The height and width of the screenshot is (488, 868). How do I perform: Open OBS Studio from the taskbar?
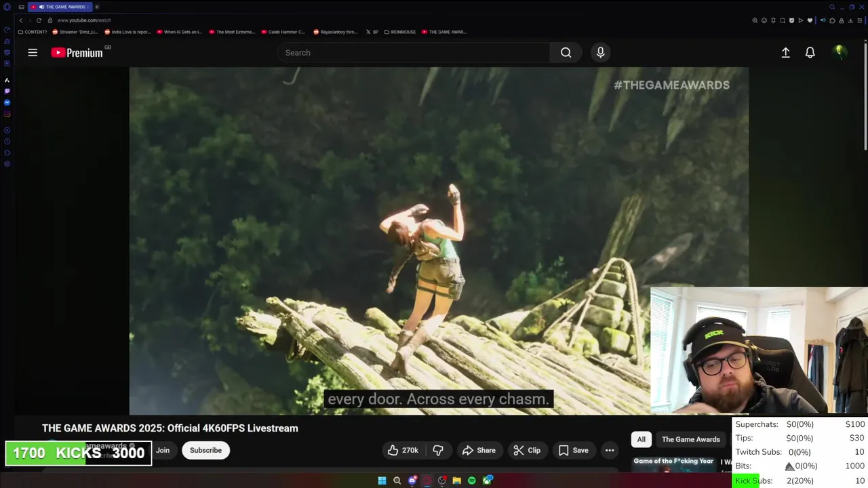point(442,481)
